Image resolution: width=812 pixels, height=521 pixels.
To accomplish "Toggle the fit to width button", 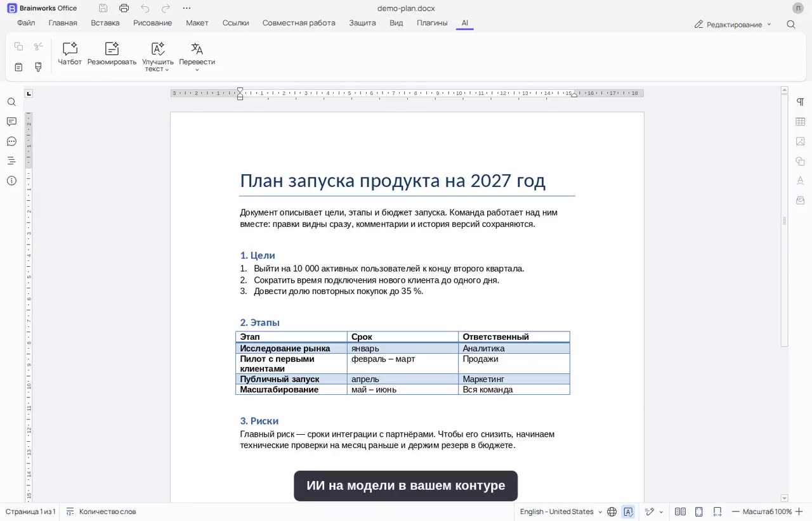I will 717,511.
